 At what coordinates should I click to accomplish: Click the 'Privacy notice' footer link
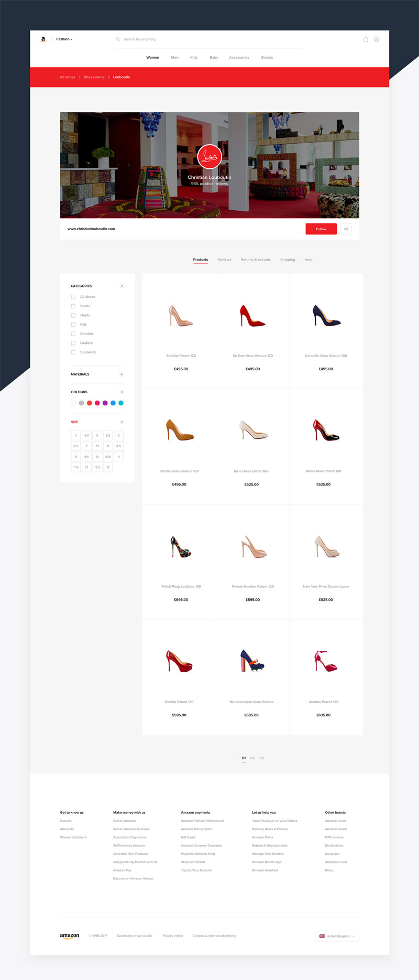pyautogui.click(x=173, y=936)
